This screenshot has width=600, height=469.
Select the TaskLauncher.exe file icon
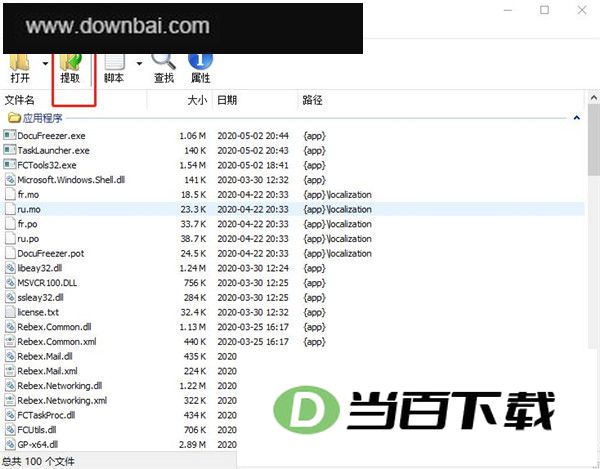pos(10,150)
